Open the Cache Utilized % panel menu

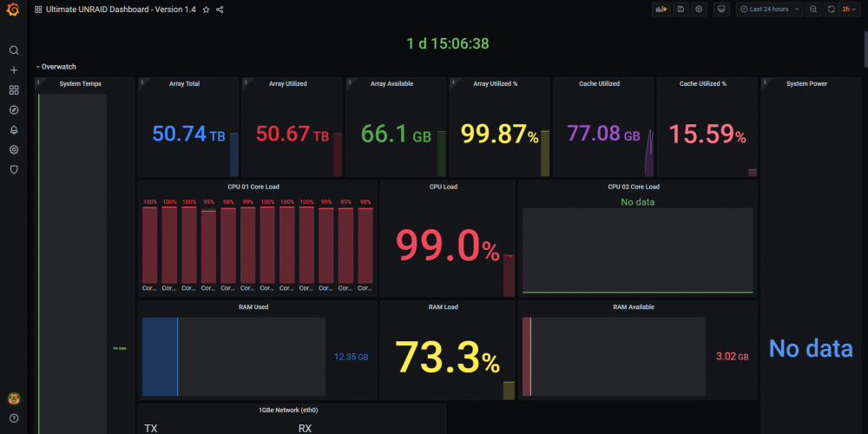(x=702, y=84)
